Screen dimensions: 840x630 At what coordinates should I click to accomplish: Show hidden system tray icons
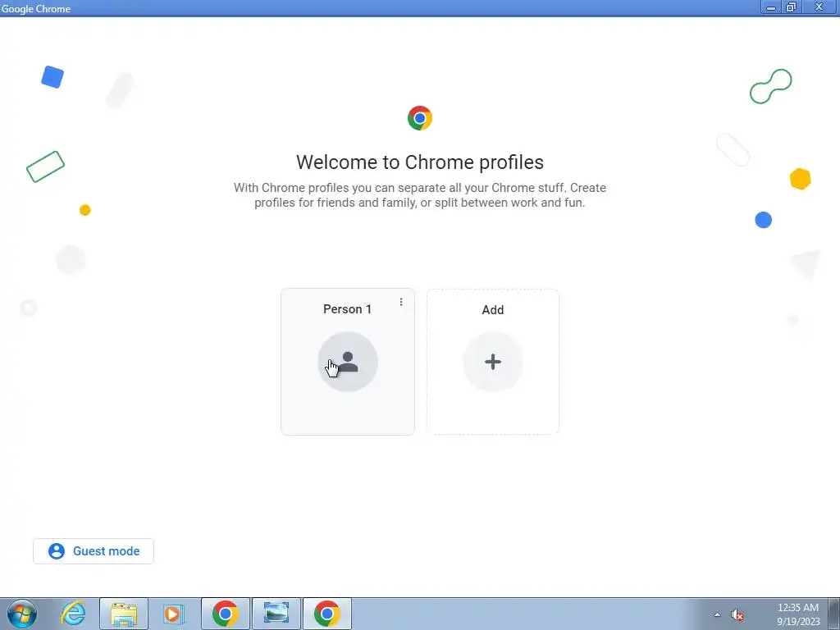point(717,614)
